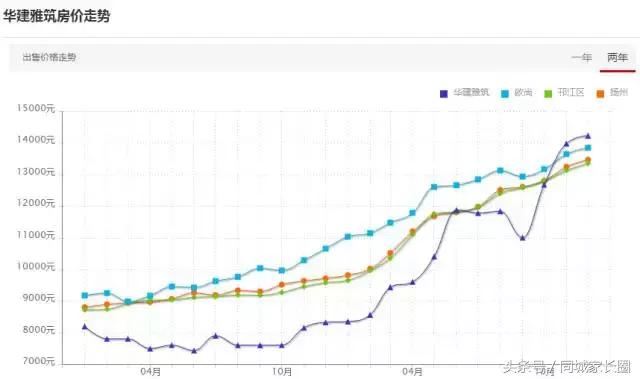Click the 13000元 y-axis label
The height and width of the screenshot is (379, 640).
36,172
